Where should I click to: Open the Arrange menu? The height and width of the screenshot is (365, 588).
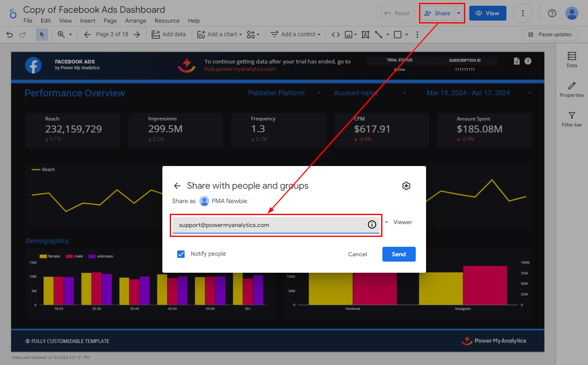pyautogui.click(x=136, y=21)
